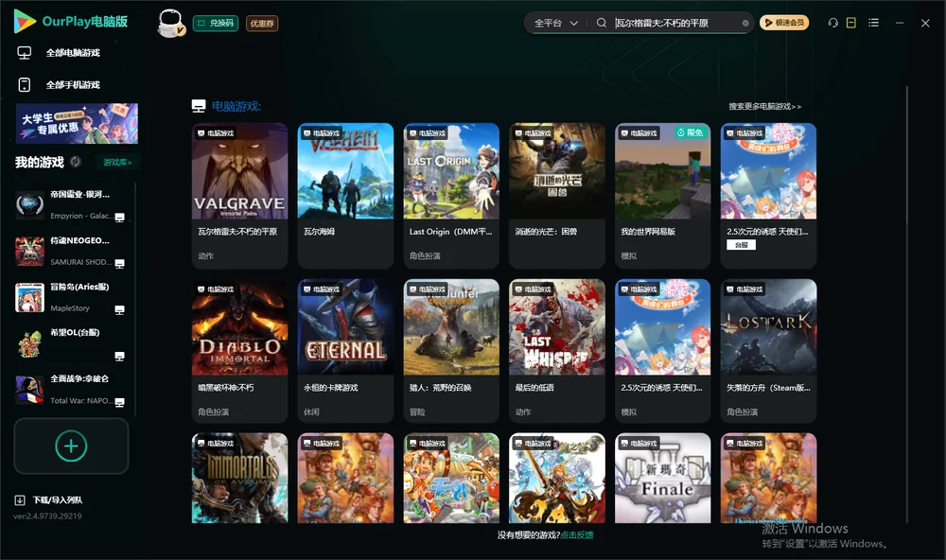This screenshot has height=560, width=946.
Task: Open the 游戏库> link
Action: point(117,163)
